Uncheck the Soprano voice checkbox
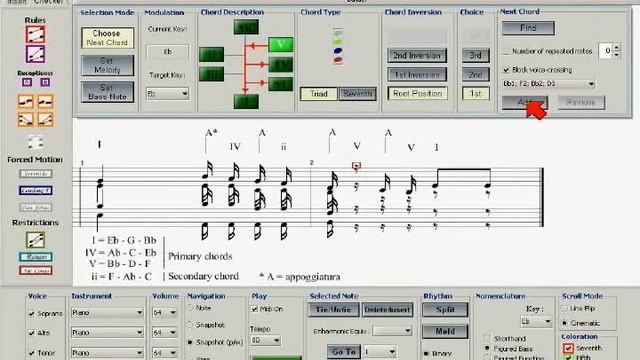This screenshot has width=640, height=360. (x=31, y=313)
